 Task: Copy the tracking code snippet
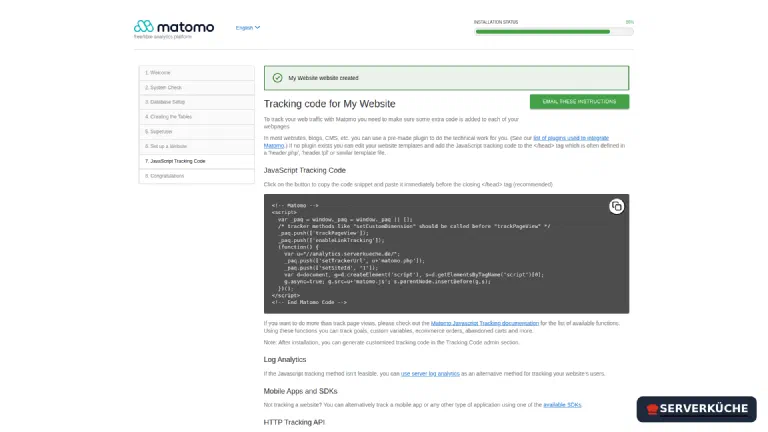tap(616, 206)
